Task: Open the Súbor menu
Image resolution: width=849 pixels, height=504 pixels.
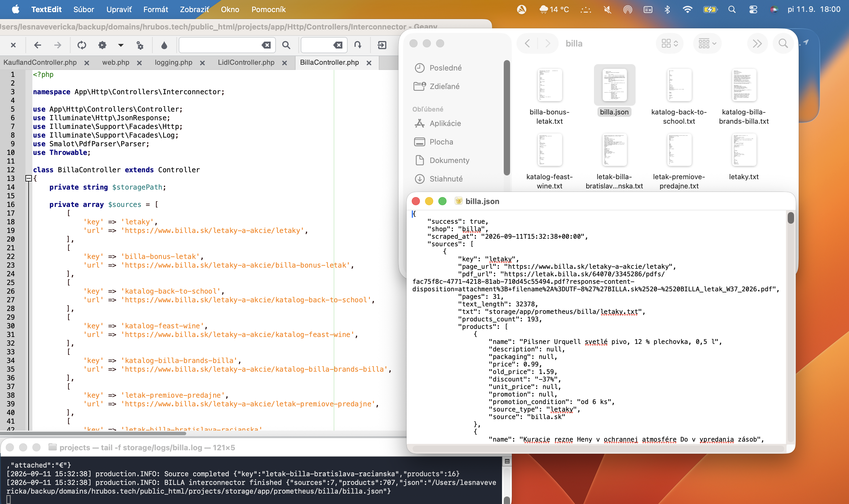Action: [84, 9]
